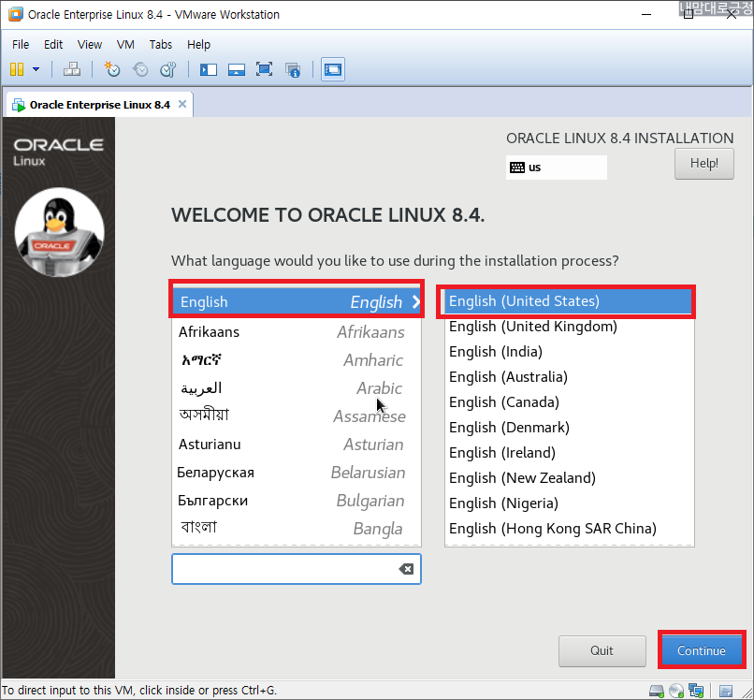Choose English (Nigeria) locale
This screenshot has width=754, height=700.
(570, 503)
